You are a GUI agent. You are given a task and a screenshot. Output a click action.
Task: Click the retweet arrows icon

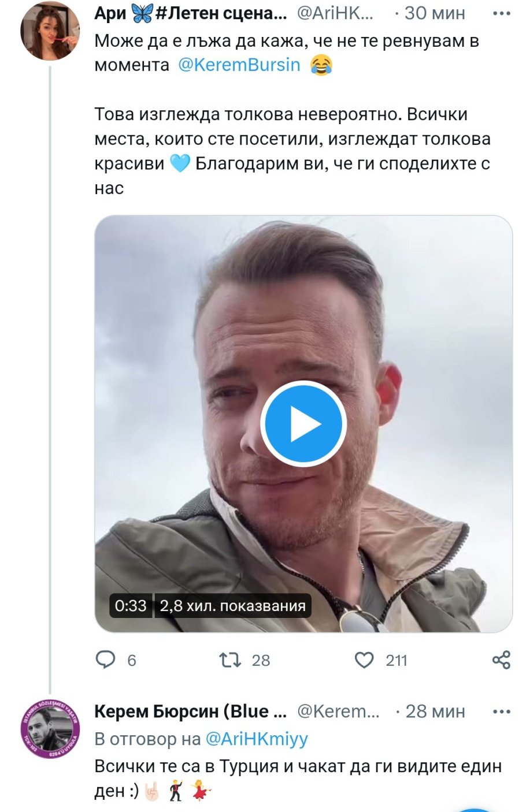(231, 660)
